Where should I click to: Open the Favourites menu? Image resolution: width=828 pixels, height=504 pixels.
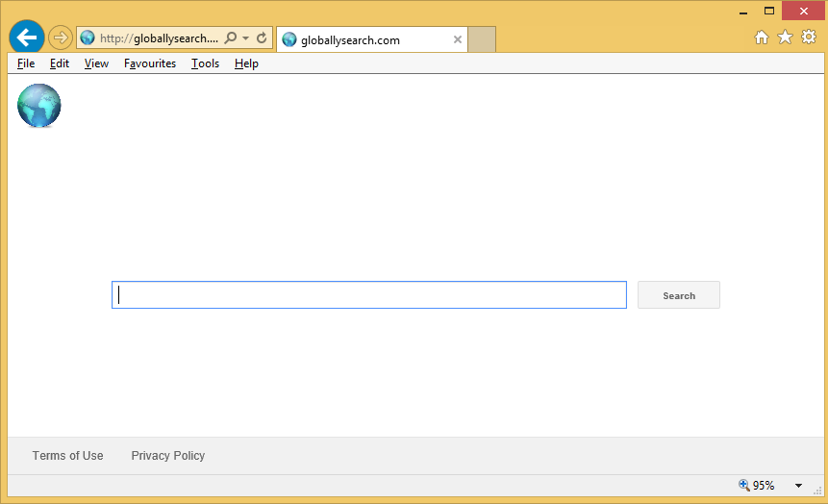[x=150, y=63]
